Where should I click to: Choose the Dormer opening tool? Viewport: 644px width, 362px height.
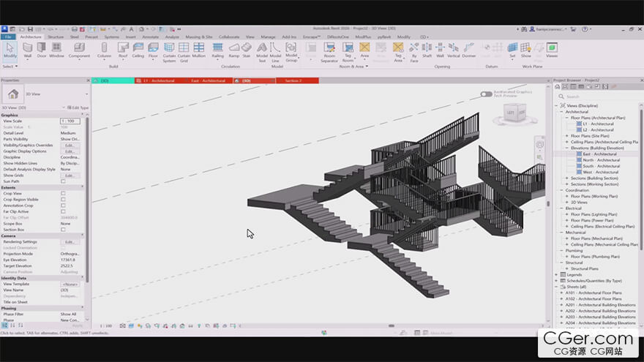(468, 50)
